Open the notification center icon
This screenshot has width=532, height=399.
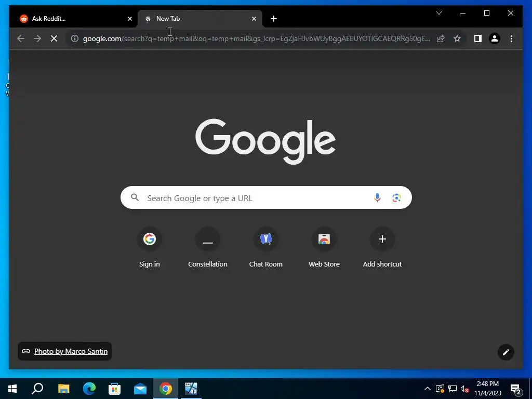pos(516,389)
